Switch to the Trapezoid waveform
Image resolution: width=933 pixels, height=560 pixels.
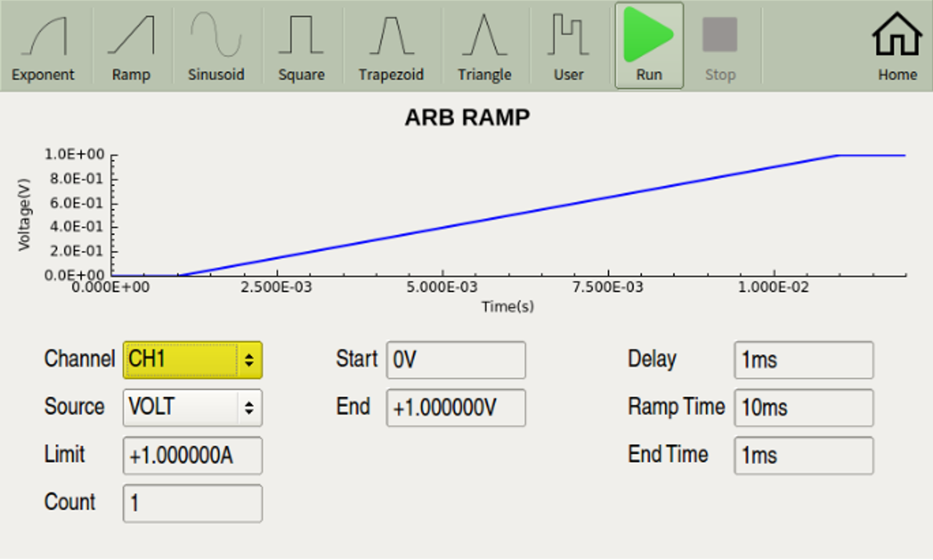coord(391,47)
